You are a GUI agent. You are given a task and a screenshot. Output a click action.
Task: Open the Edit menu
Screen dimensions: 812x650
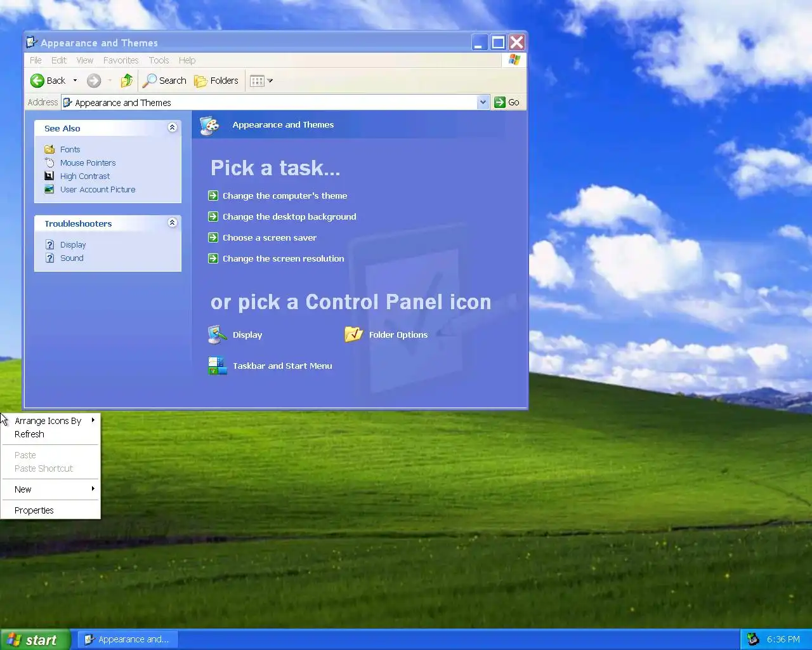[59, 60]
